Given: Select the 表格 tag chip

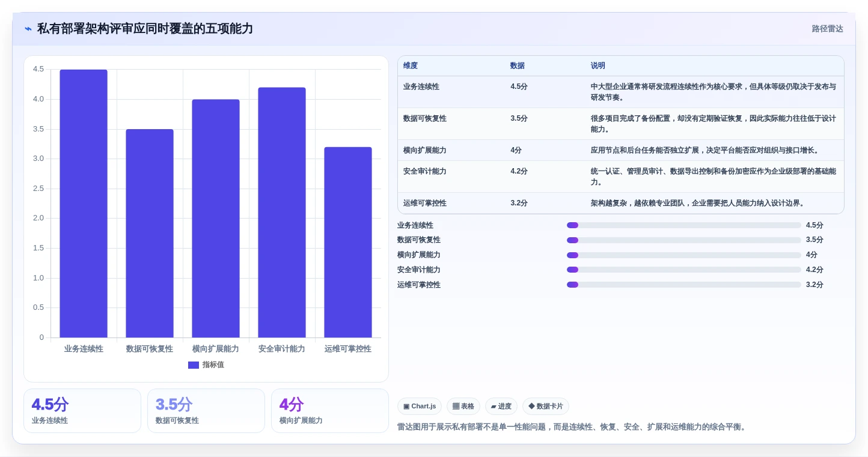Looking at the screenshot, I should pos(463,407).
